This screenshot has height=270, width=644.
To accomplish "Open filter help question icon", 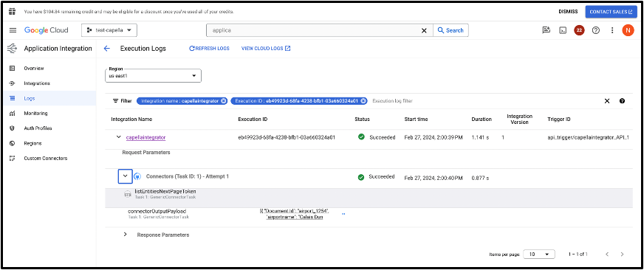I will pyautogui.click(x=623, y=101).
